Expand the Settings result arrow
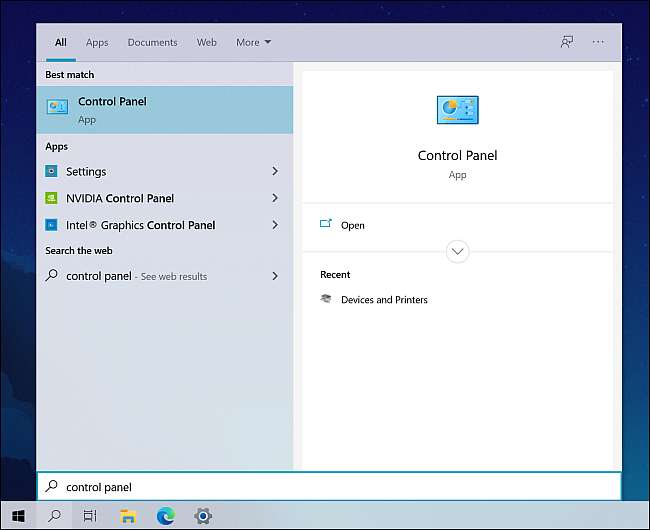The image size is (650, 530). click(x=275, y=172)
